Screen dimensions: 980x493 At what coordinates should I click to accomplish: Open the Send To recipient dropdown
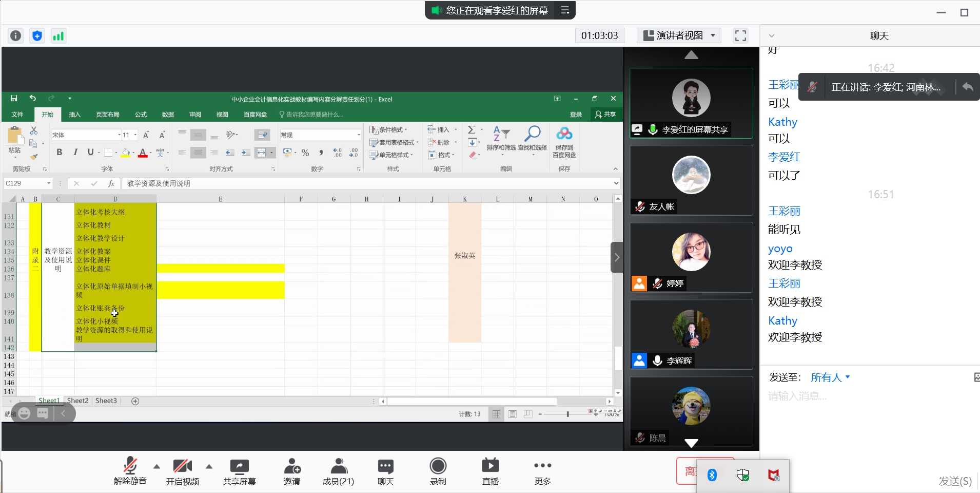pyautogui.click(x=830, y=377)
